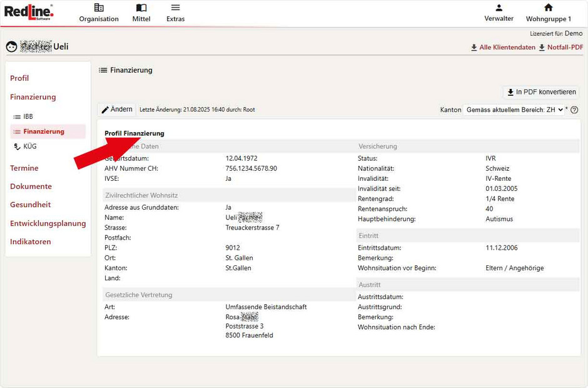Open the Gesundheit section
Screen dimensions: 588x388
30,205
